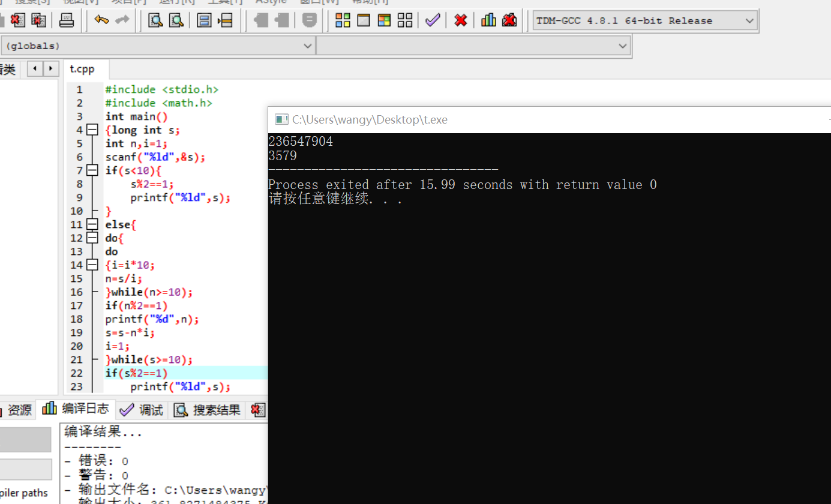Screen dimensions: 831x504
Task: Open the TDM-GCC 4.8.1 64-bit Release compiler dropdown
Action: 645,20
